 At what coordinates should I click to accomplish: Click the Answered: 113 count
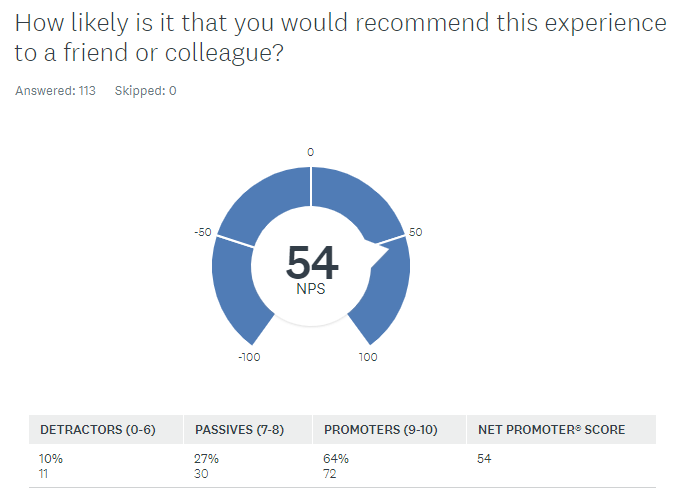click(55, 91)
